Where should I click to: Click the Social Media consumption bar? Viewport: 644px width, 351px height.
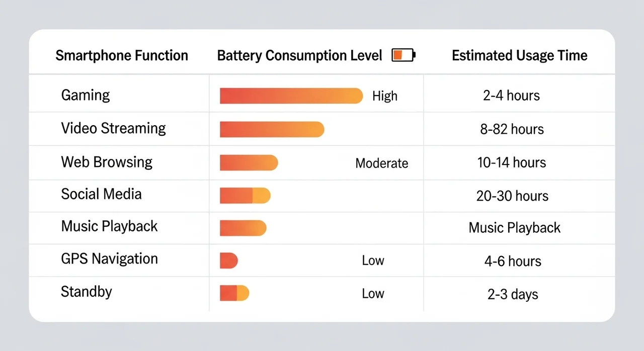point(245,196)
